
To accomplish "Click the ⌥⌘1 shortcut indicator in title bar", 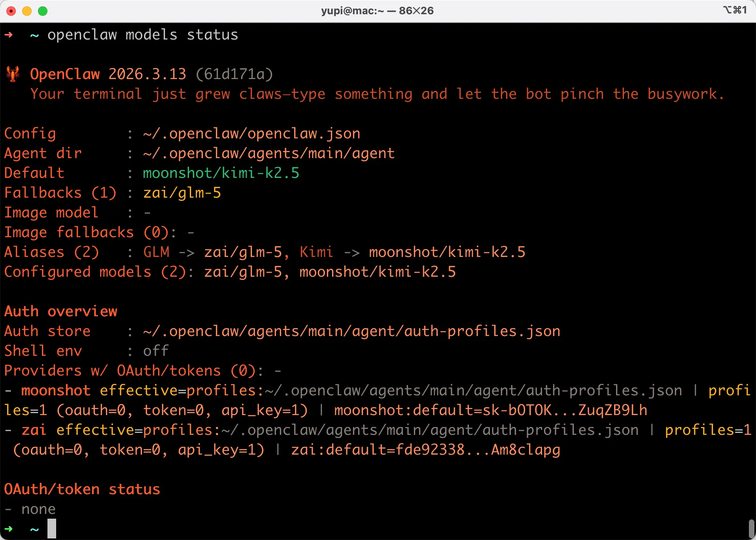I will point(735,10).
